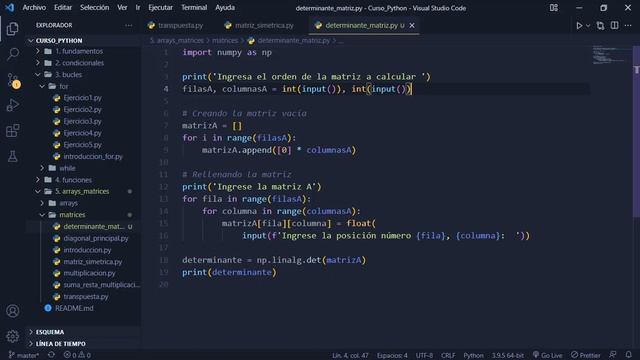Click Go Live in status bar
Image resolution: width=640 pixels, height=360 pixels.
point(547,355)
